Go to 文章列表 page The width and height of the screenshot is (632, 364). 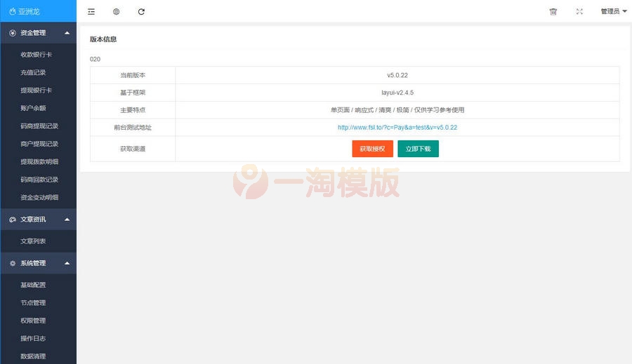pos(33,241)
